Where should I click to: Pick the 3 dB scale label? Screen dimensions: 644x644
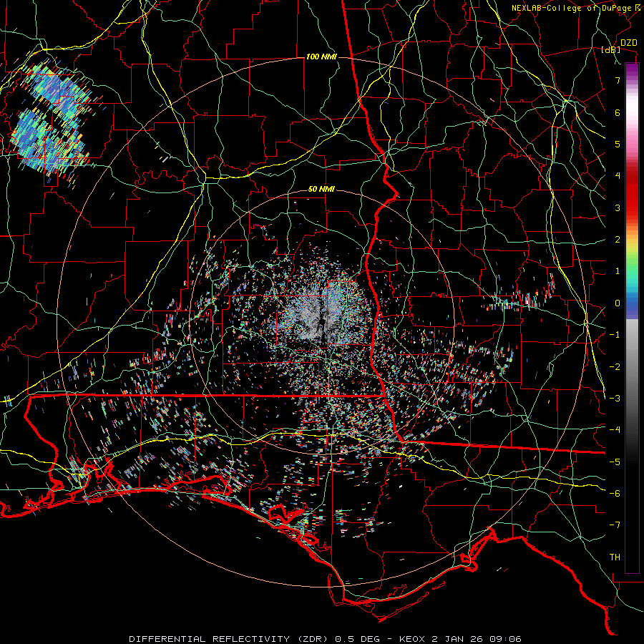point(618,208)
